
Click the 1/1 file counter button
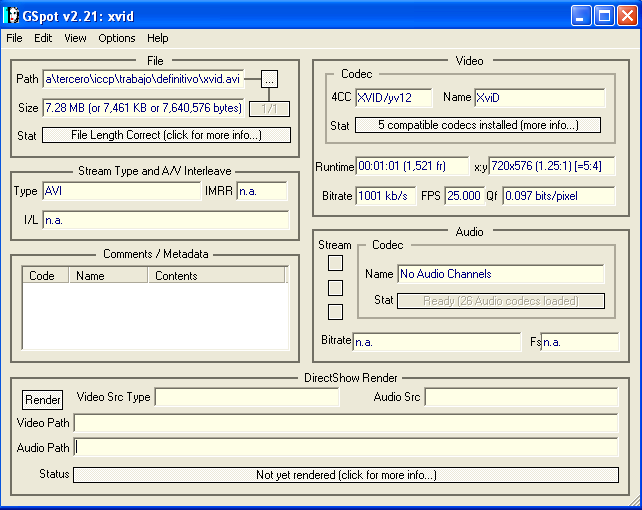pyautogui.click(x=269, y=109)
